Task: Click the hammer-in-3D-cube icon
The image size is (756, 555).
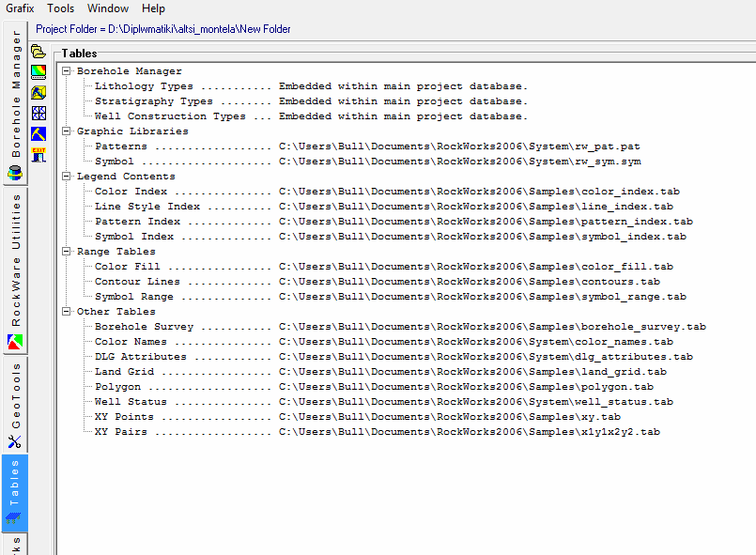Action: [x=39, y=93]
